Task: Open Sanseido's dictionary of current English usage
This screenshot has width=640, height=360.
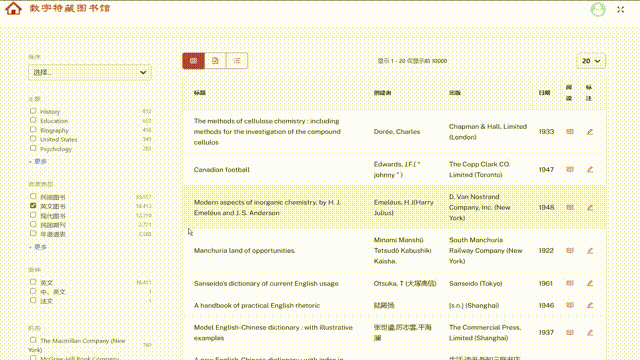Action: pos(266,283)
